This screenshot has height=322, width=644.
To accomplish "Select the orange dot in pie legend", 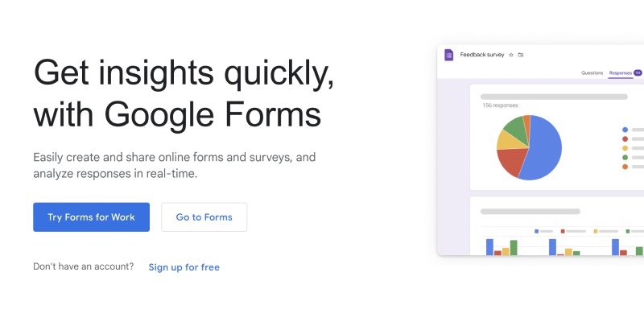I will 625,167.
